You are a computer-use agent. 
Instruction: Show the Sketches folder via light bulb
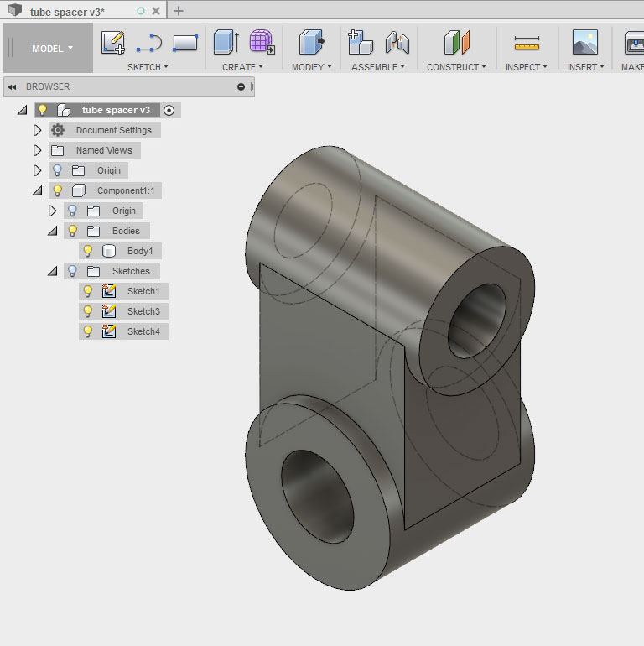72,271
